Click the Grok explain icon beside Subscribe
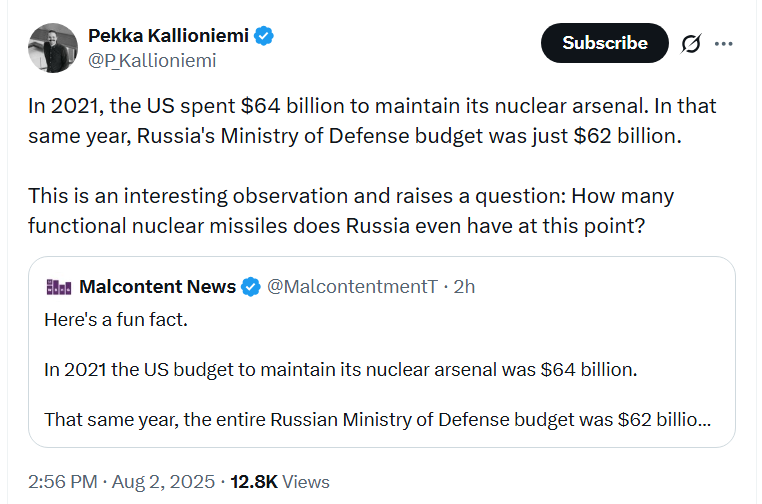This screenshot has width=762, height=504. pos(691,43)
